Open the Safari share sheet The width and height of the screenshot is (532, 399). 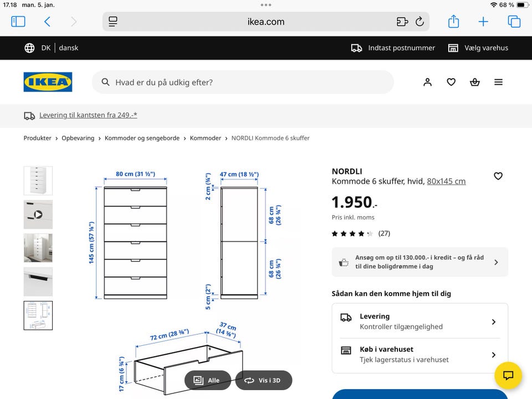tap(453, 22)
